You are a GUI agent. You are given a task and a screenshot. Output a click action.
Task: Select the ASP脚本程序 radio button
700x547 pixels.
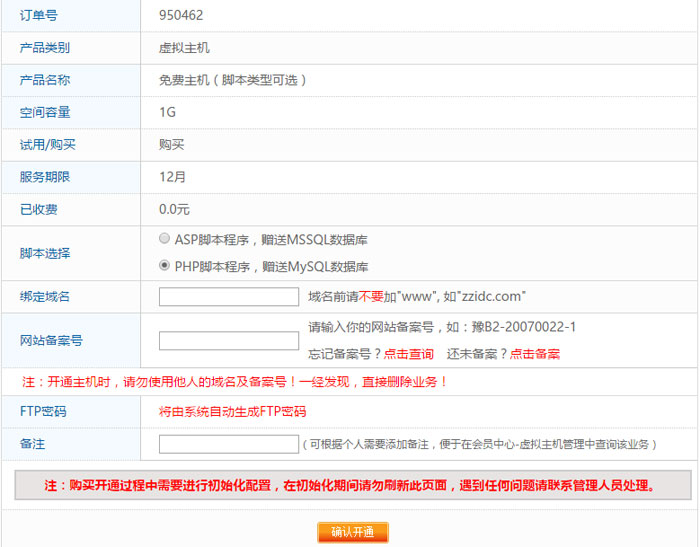(x=165, y=240)
